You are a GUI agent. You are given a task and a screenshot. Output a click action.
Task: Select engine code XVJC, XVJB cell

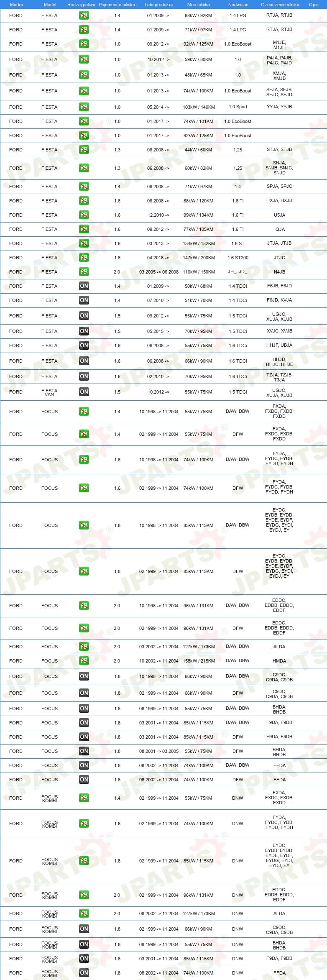coord(279,331)
